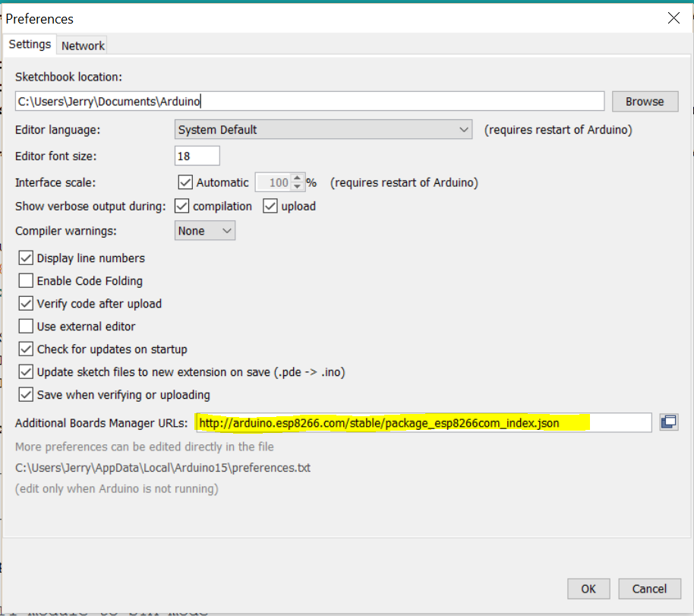
Task: Click the '(edit only when Arduino is not running)' text
Action: pos(117,488)
